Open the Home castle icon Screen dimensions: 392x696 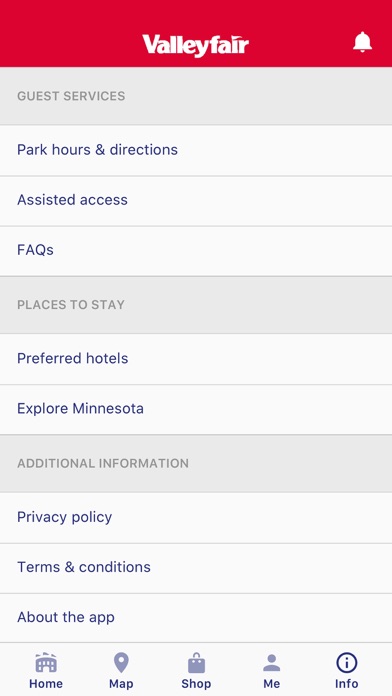coord(46,663)
